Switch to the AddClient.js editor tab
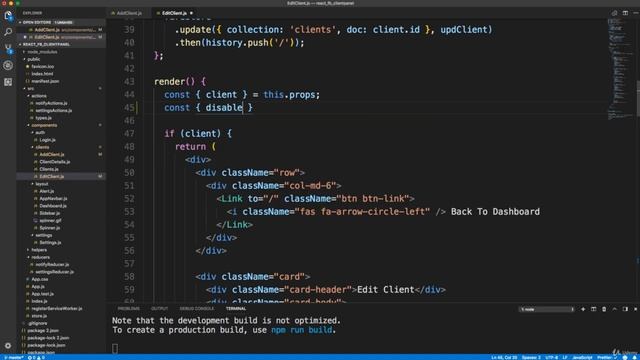 129,13
